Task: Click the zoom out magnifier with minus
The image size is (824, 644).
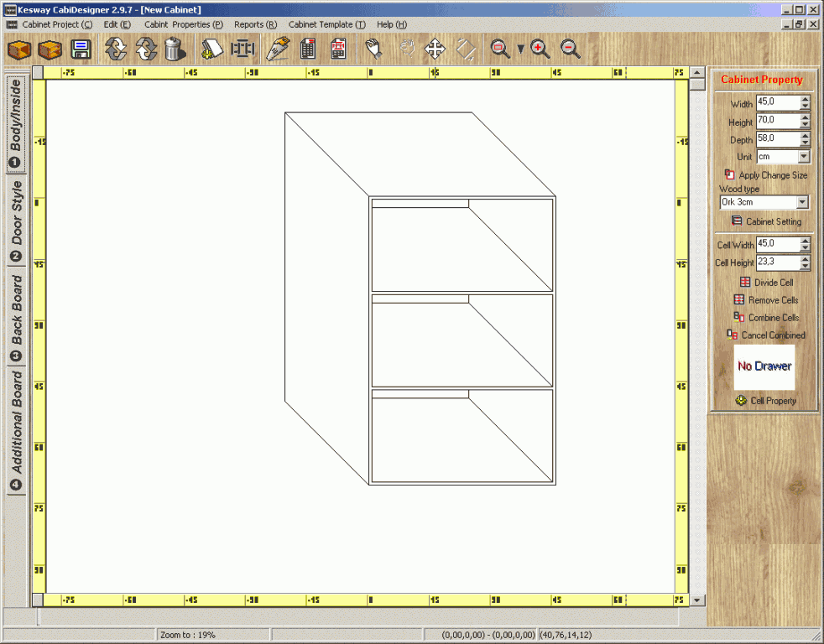Action: click(x=571, y=49)
